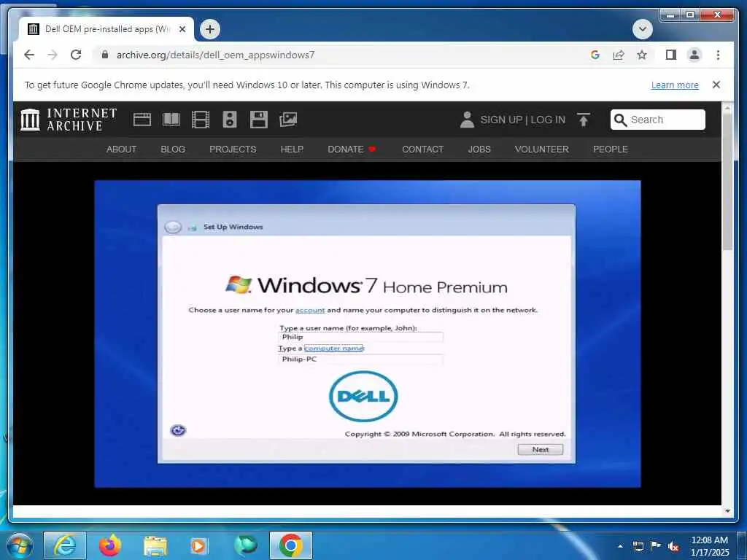This screenshot has width=747, height=560.
Task: Open the HELP menu item
Action: point(292,149)
